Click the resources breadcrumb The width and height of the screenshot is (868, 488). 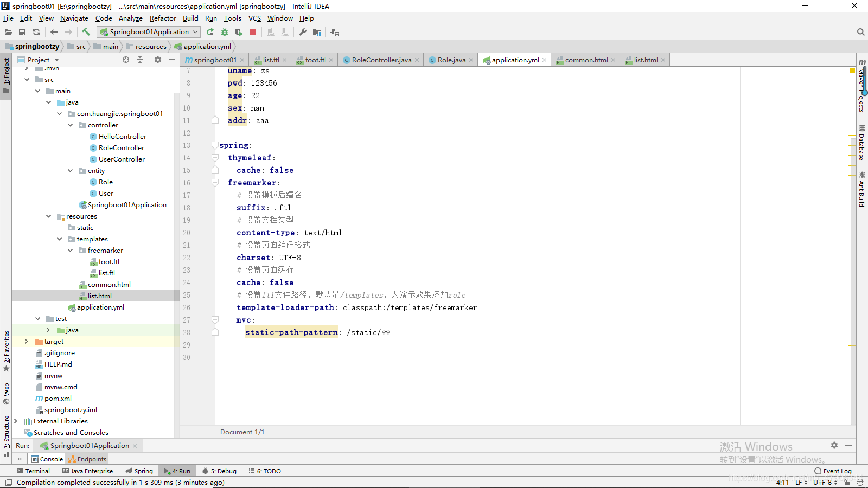[x=146, y=47]
